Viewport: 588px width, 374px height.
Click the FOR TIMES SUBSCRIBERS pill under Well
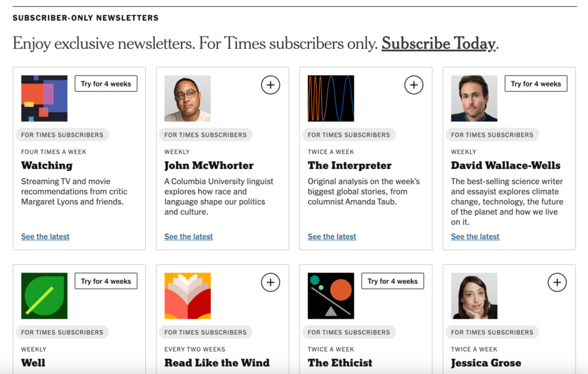[x=62, y=332]
